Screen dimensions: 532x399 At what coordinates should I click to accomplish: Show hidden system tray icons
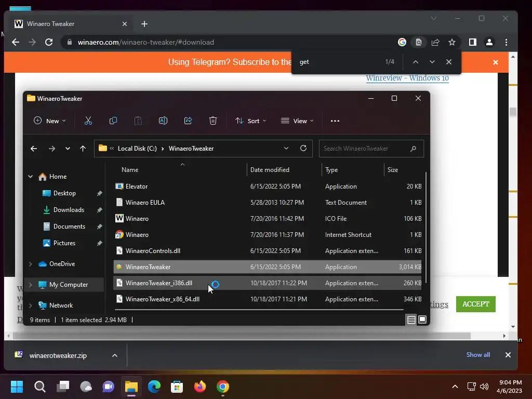click(455, 387)
